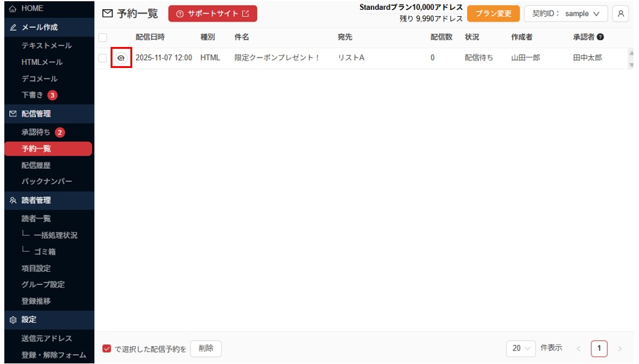Click the vertical scrollbar on the right edge
Image resolution: width=639 pixels, height=364 pixels.
click(631, 59)
